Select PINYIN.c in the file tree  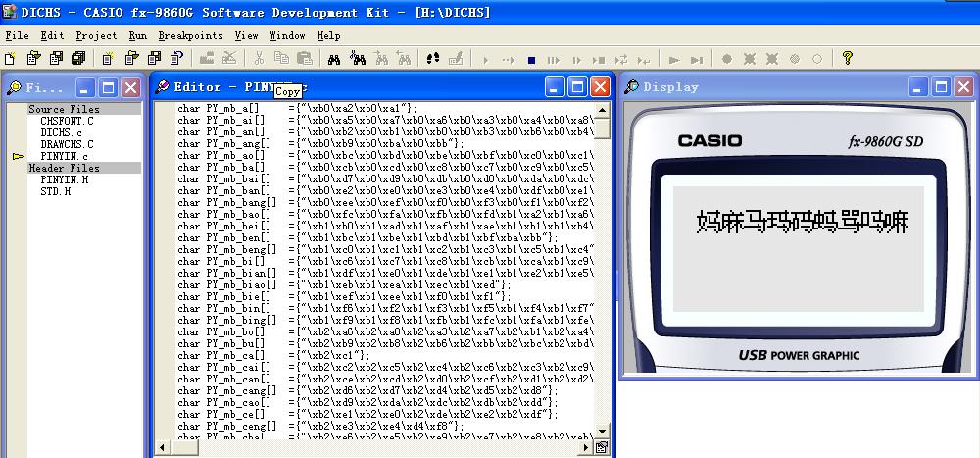[64, 156]
